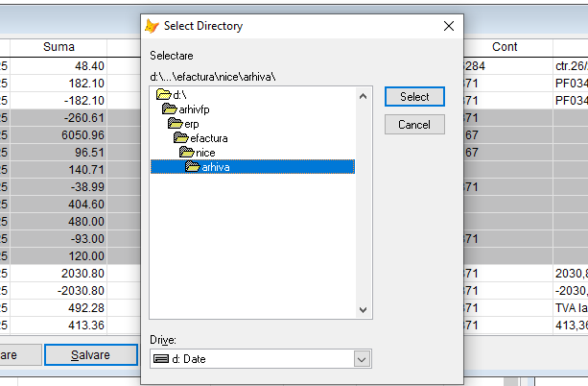Click the efactura folder icon

180,138
